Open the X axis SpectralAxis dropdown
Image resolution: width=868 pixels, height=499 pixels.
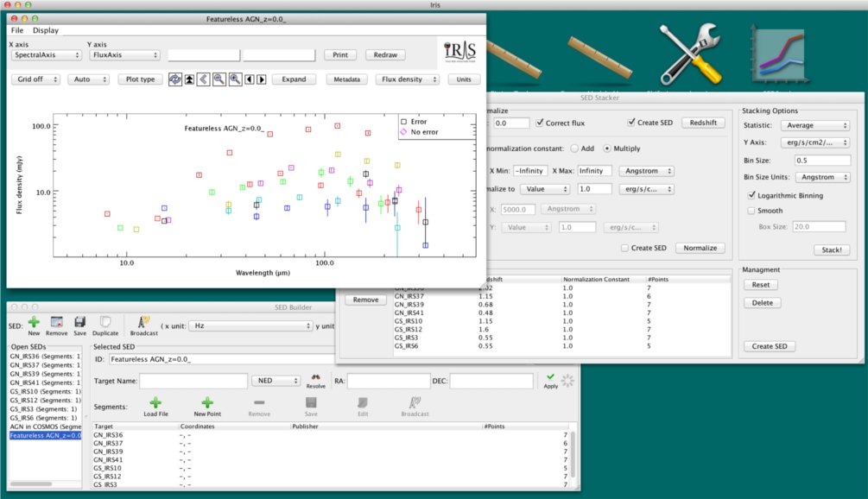[x=47, y=54]
